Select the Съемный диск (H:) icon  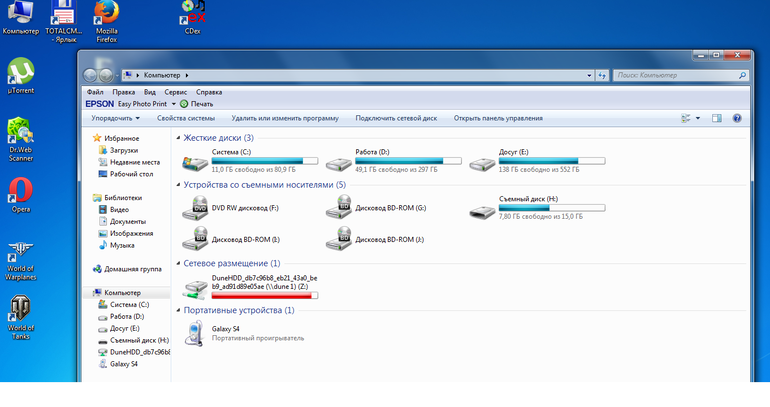482,212
